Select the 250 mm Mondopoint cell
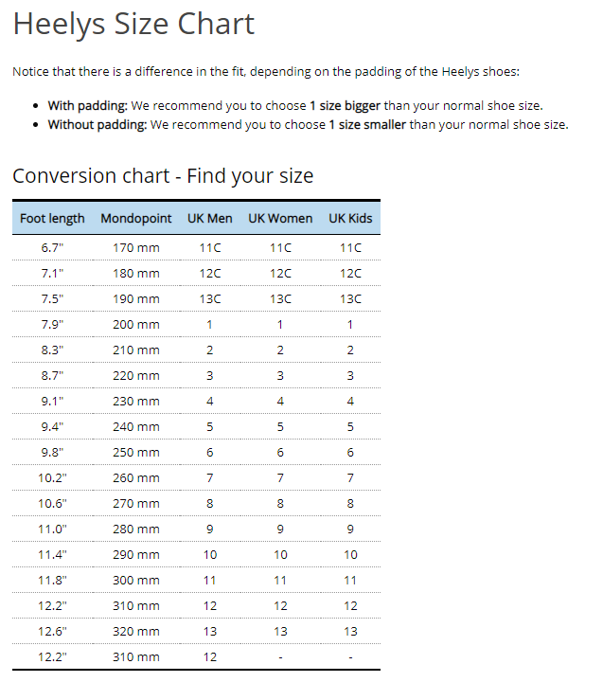603x700 pixels. tap(136, 452)
